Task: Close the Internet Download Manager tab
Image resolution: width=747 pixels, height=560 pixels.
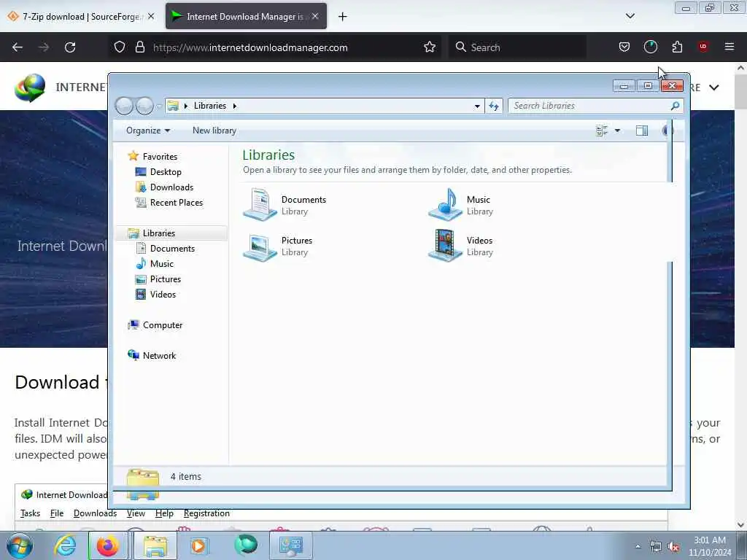Action: click(x=315, y=16)
